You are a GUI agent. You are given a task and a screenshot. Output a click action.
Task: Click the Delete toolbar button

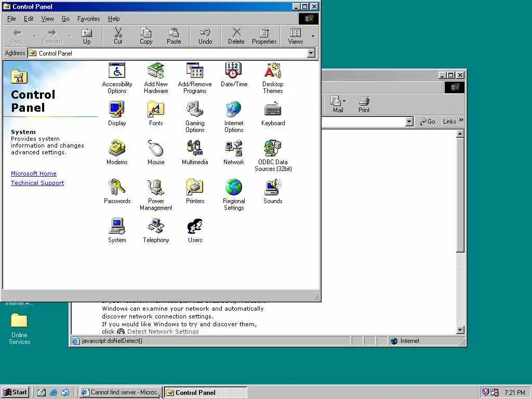[236, 36]
